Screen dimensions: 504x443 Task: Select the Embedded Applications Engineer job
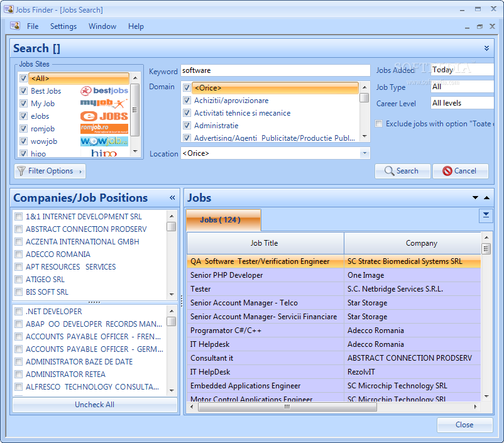[334, 386]
